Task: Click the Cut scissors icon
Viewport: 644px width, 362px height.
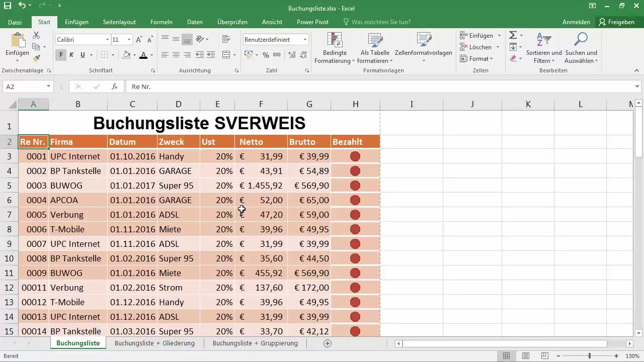Action: [36, 36]
